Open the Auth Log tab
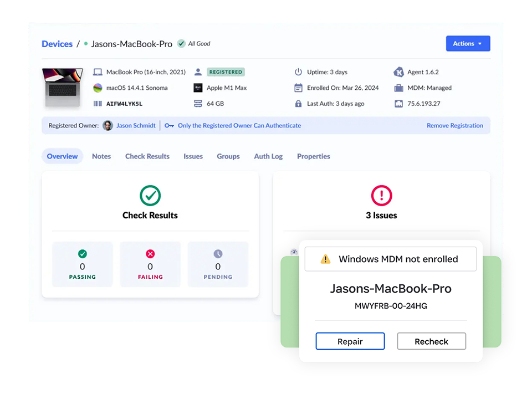Screen dimensions: 532x399 pos(268,156)
